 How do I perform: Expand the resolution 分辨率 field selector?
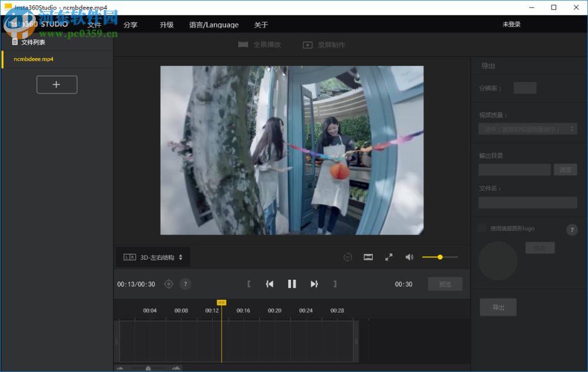(x=524, y=88)
